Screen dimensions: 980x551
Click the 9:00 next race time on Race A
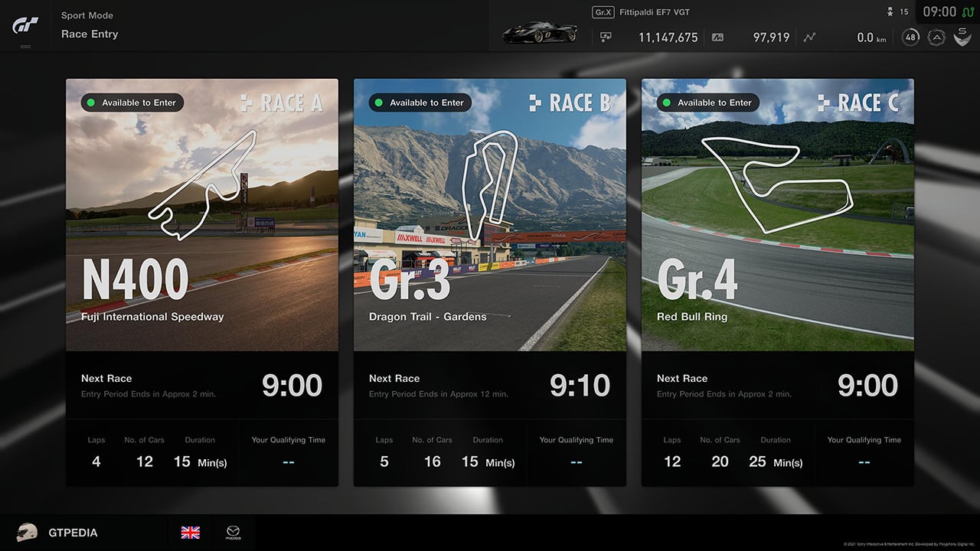click(292, 386)
